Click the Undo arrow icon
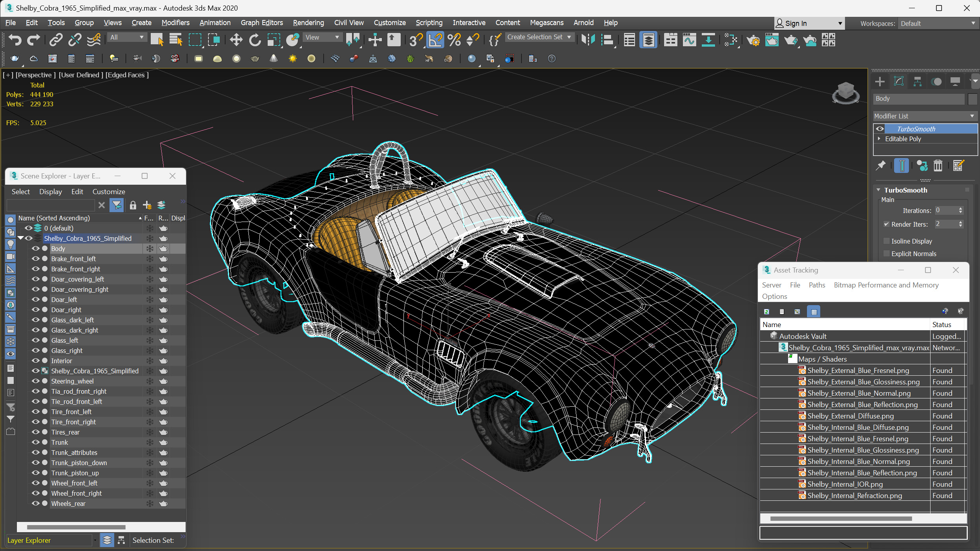The image size is (980, 551). tap(15, 40)
